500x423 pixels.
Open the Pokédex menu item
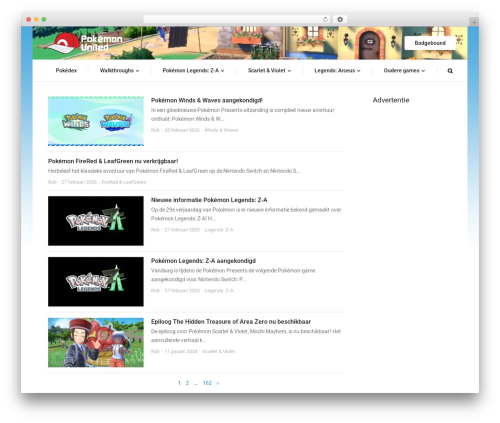66,70
